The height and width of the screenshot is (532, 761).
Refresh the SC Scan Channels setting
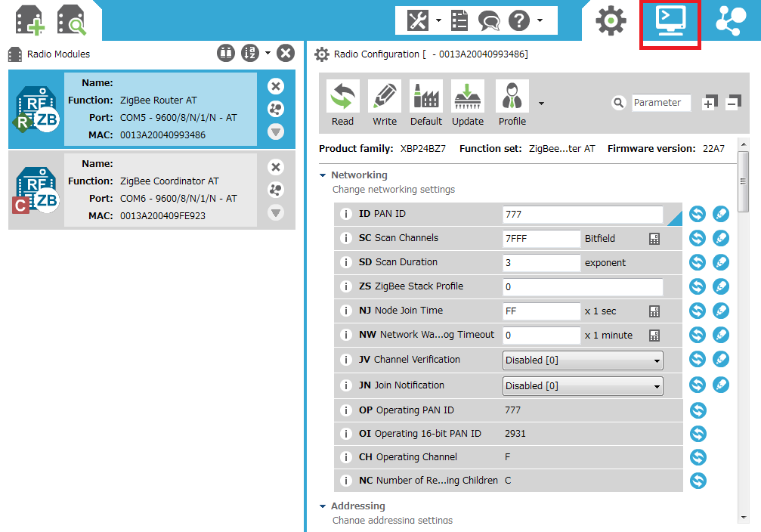click(698, 238)
